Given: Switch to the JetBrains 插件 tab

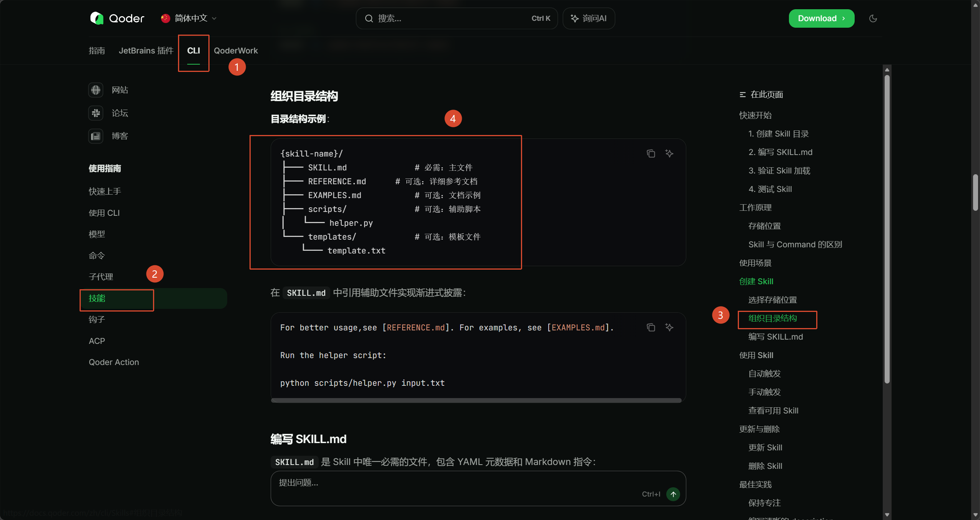Looking at the screenshot, I should pyautogui.click(x=146, y=51).
